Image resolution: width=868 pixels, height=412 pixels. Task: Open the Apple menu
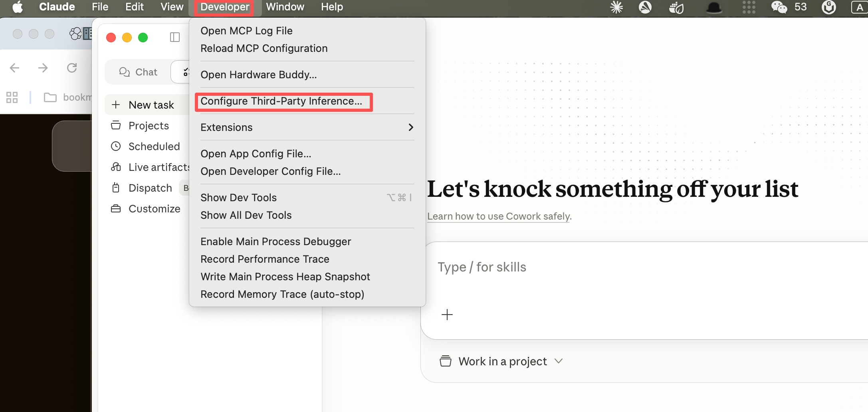pyautogui.click(x=18, y=7)
